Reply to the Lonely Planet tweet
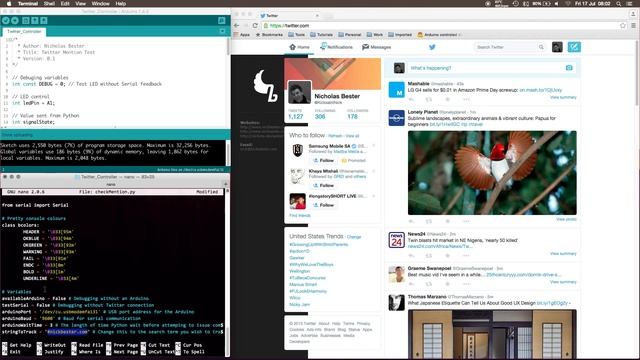This screenshot has height=360, width=640. point(411,221)
